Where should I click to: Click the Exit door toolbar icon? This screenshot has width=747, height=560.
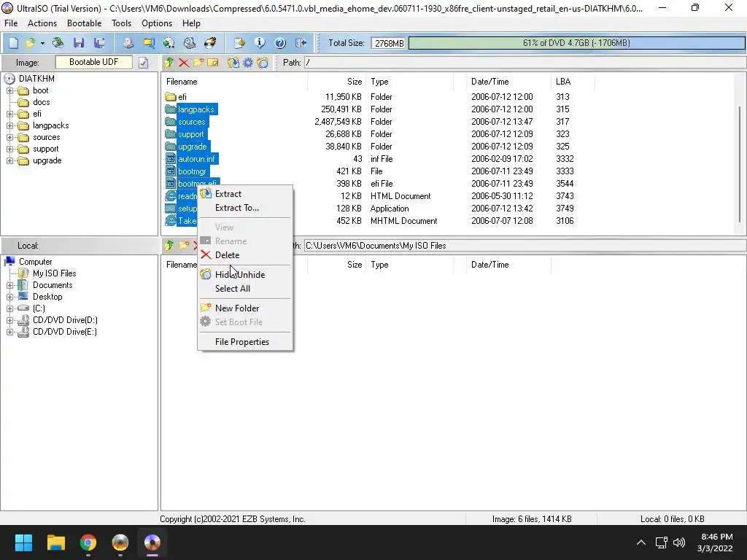click(x=301, y=43)
